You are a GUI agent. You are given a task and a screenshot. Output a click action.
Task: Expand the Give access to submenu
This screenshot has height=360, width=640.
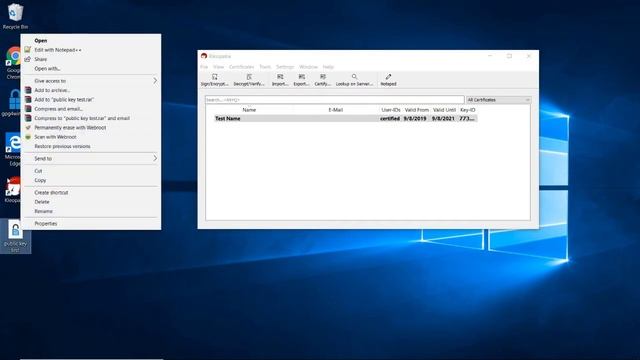click(x=91, y=81)
